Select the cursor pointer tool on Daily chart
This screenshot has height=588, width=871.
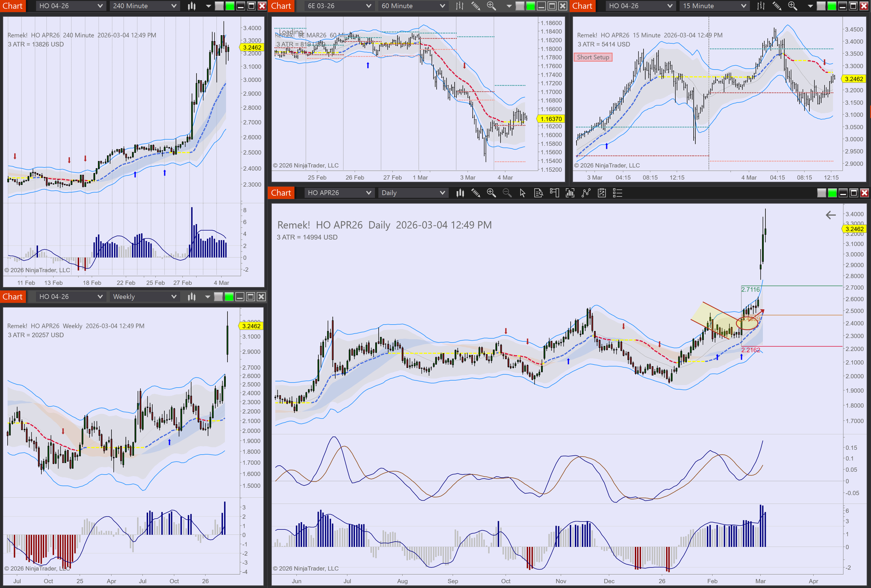coord(523,193)
